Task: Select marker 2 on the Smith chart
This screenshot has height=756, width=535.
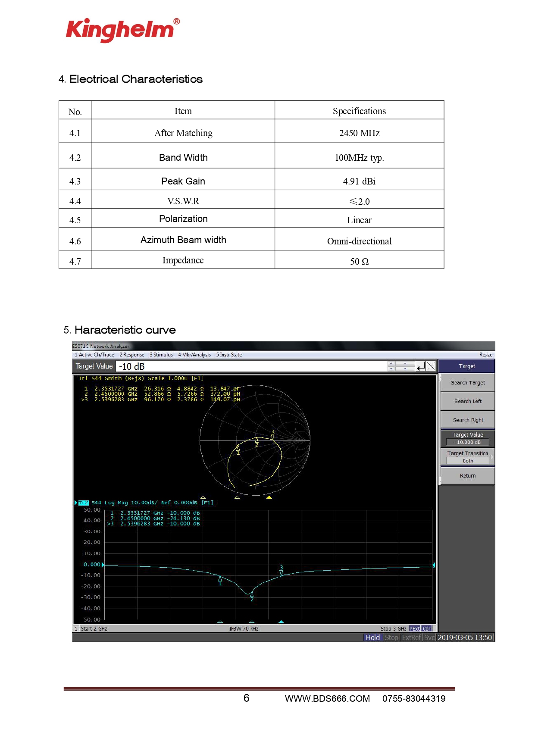Action: pyautogui.click(x=257, y=442)
